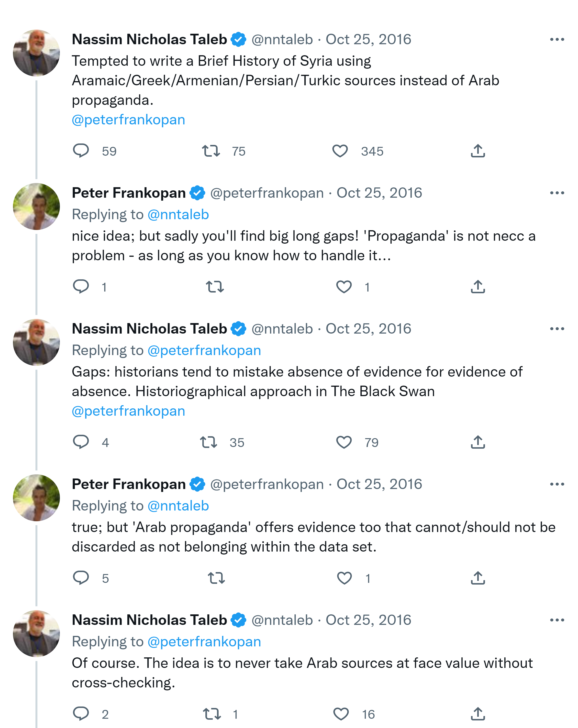Open more options on Taleb's first tweet
This screenshot has height=728, width=578.
tap(557, 40)
